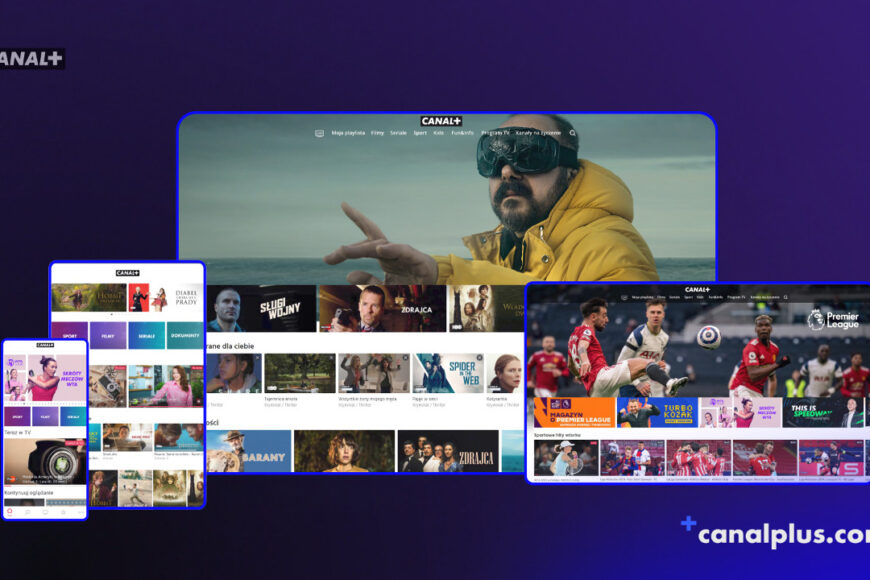Open the "Seriale" section from the menu
The height and width of the screenshot is (580, 870).
[398, 133]
